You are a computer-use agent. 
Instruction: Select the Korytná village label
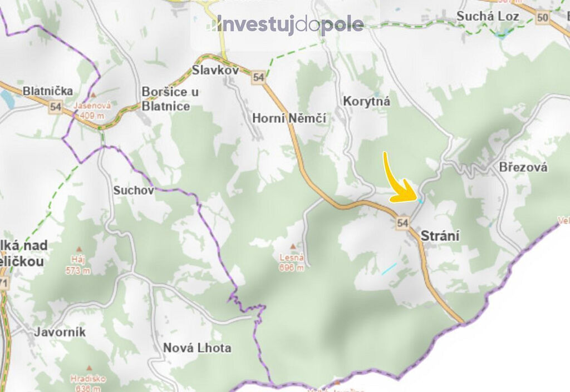(366, 101)
